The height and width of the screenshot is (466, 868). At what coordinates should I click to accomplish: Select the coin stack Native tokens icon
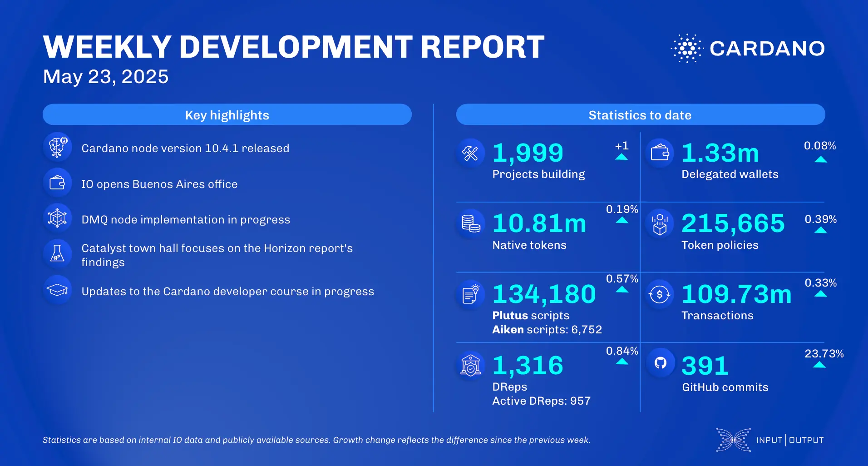[x=471, y=223]
